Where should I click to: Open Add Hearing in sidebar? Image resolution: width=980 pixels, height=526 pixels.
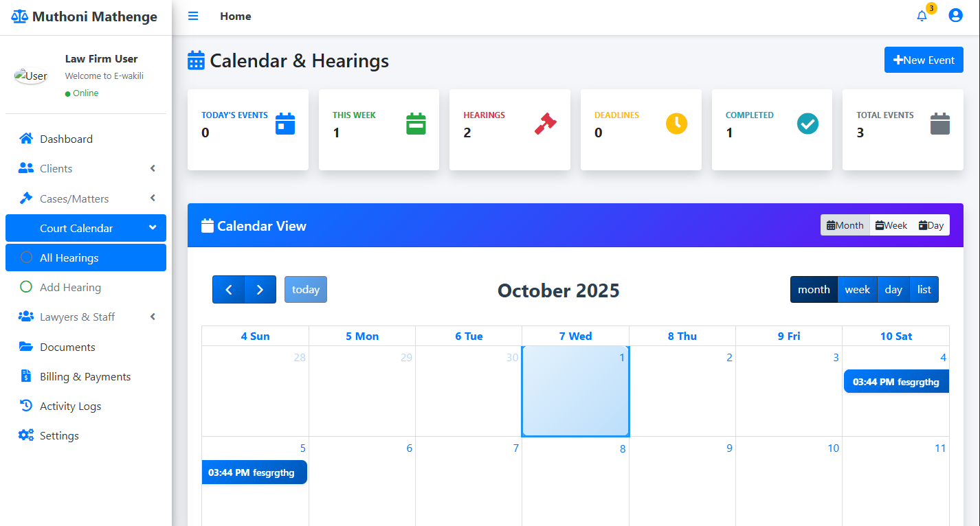70,287
